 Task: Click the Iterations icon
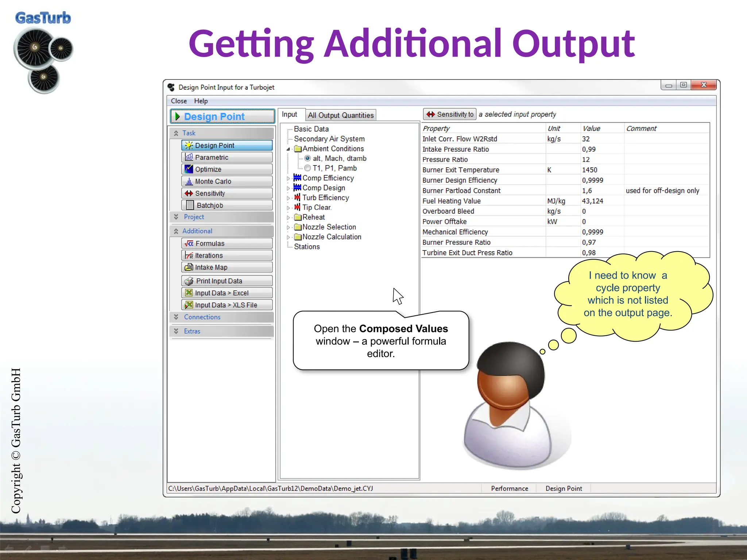189,255
